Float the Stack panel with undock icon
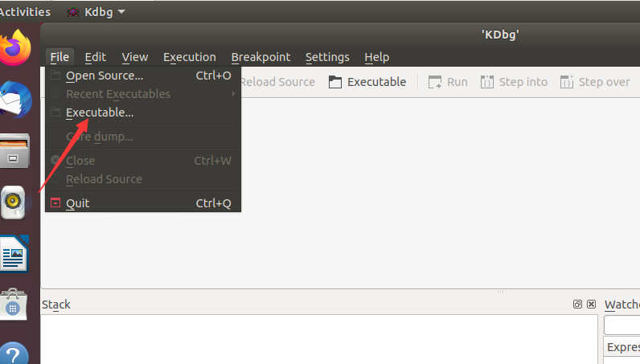Image resolution: width=640 pixels, height=364 pixels. pyautogui.click(x=577, y=304)
